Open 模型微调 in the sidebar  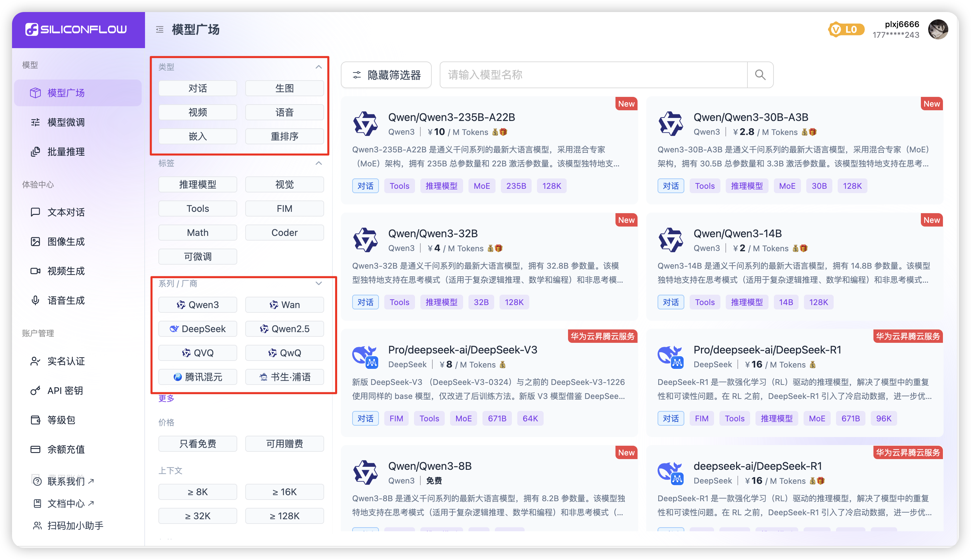click(78, 122)
